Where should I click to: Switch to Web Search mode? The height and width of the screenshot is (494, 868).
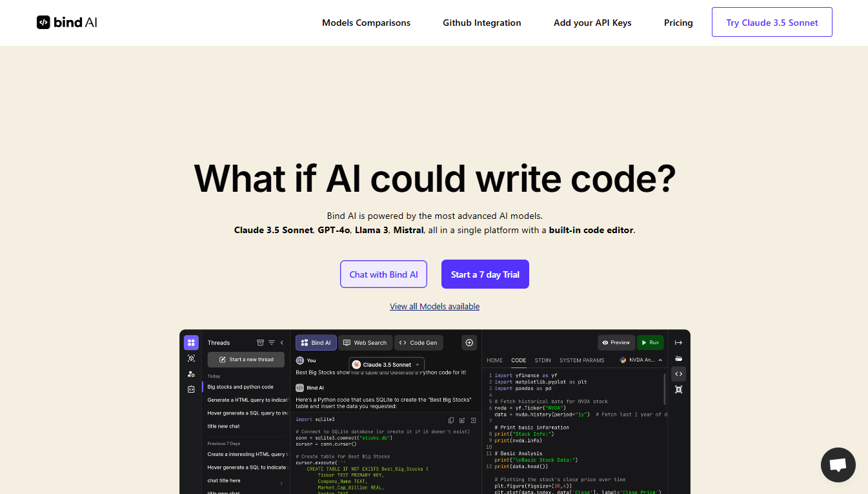coord(365,342)
